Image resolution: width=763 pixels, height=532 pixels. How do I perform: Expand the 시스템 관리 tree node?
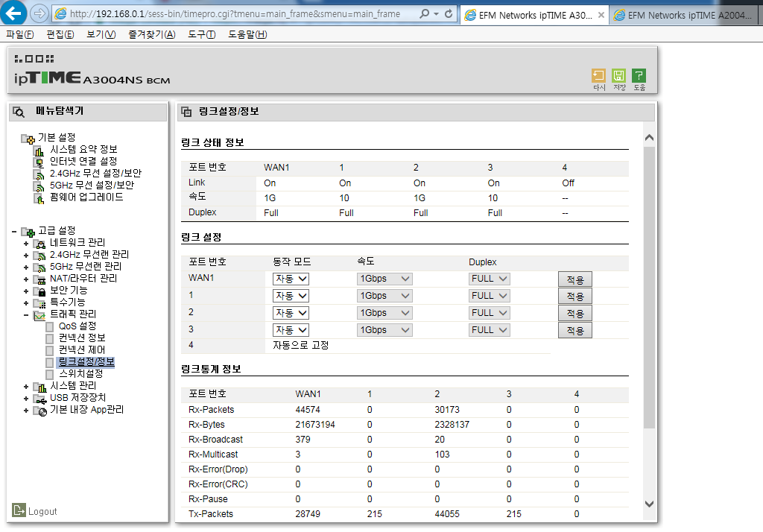26,387
